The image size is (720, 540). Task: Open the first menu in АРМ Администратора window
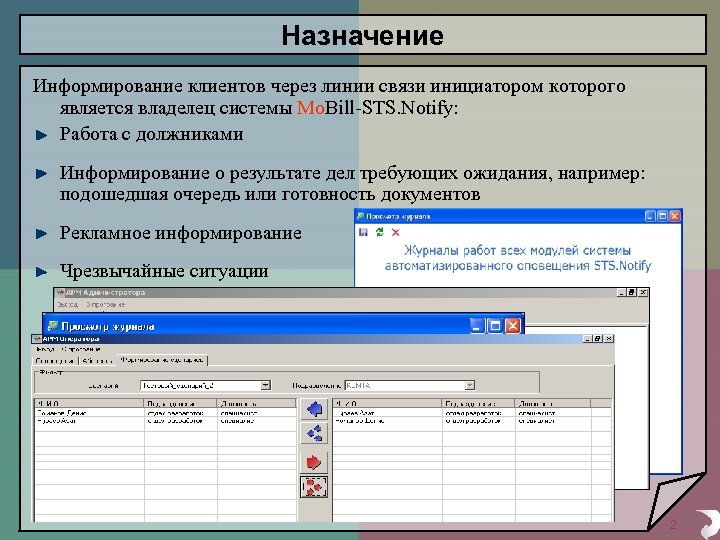coord(68,304)
